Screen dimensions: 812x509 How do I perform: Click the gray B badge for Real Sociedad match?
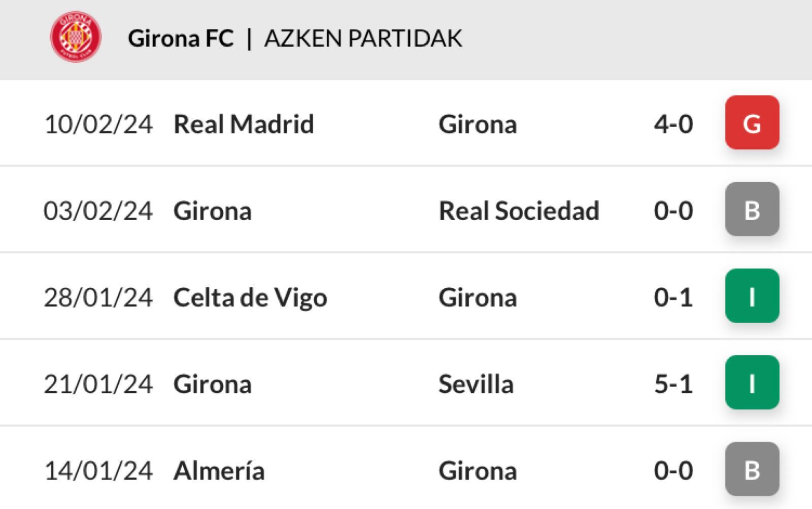pos(752,209)
